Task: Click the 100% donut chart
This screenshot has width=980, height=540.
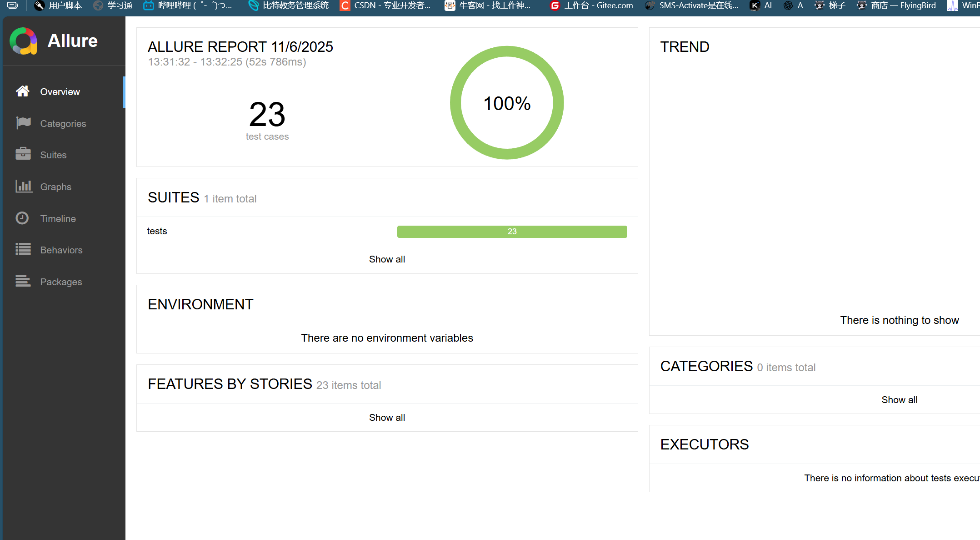Action: (507, 103)
